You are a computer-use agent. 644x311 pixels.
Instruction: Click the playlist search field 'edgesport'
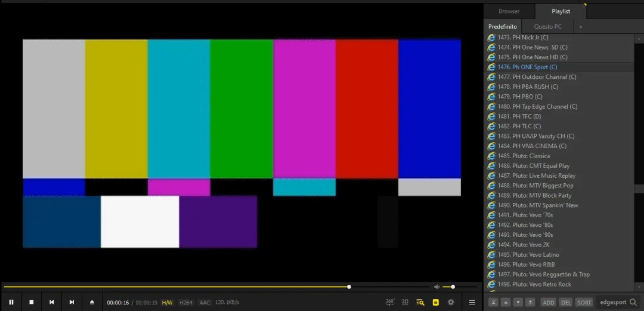pos(613,303)
